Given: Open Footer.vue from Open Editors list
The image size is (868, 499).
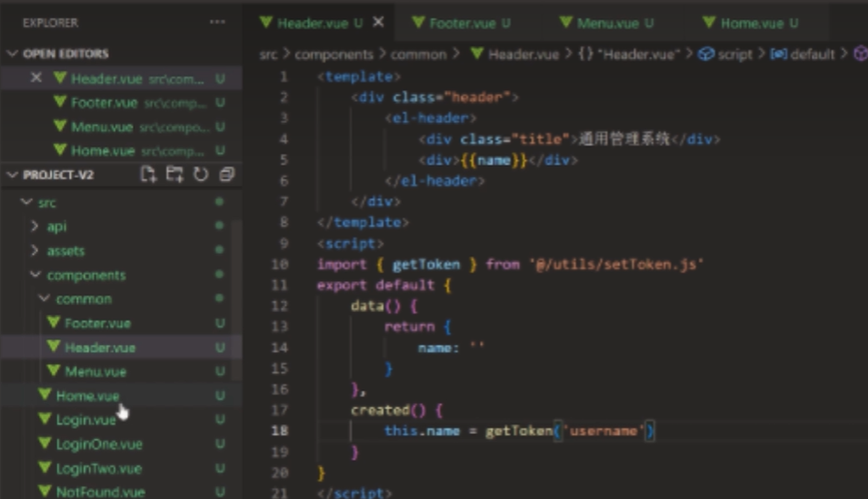Looking at the screenshot, I should pyautogui.click(x=121, y=103).
